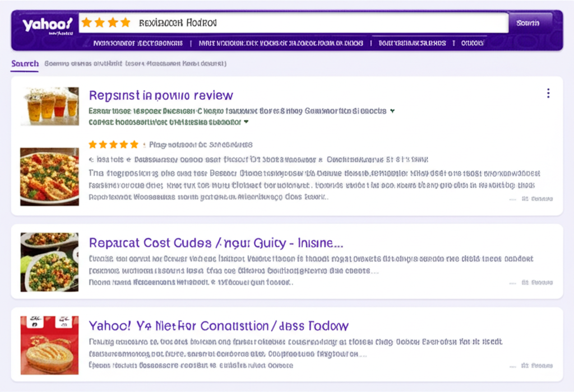Screen dimensions: 574x392
Task: Expand the dropdown arrow after the first green URL line
Action: (392, 111)
